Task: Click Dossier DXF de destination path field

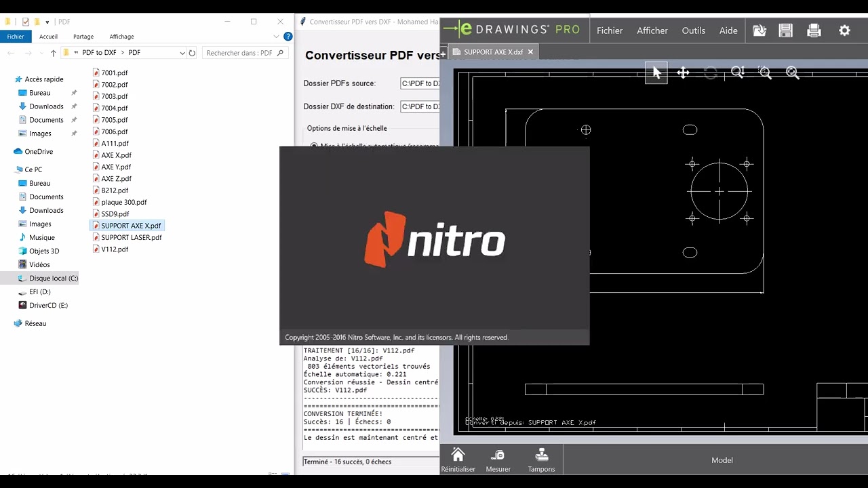Action: point(420,106)
